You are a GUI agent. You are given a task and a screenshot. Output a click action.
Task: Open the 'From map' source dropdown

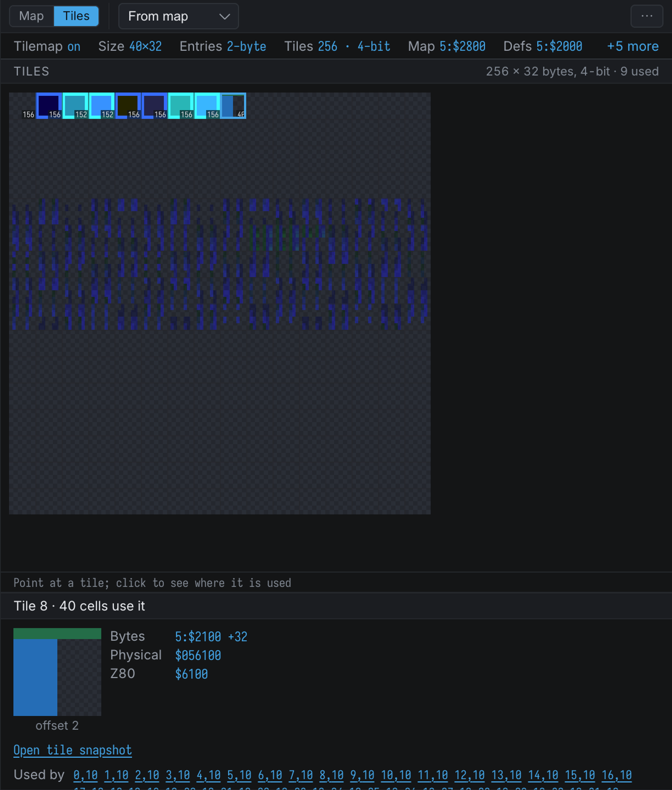point(178,16)
